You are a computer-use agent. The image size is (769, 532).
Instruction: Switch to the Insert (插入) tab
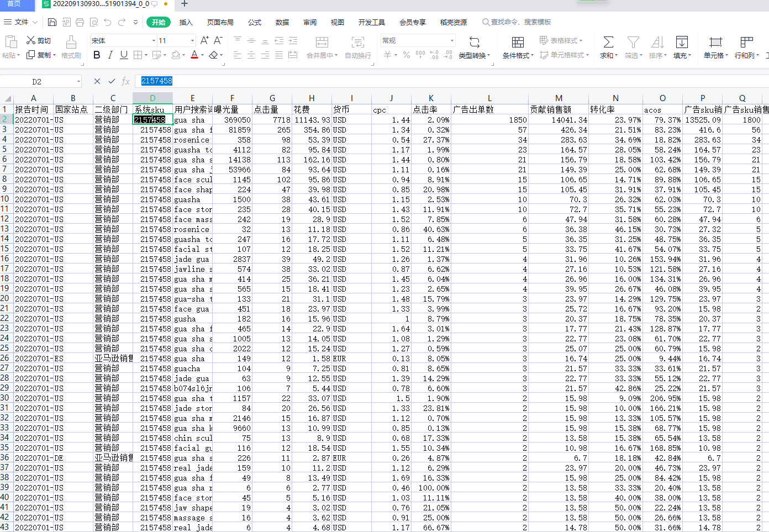pos(186,22)
